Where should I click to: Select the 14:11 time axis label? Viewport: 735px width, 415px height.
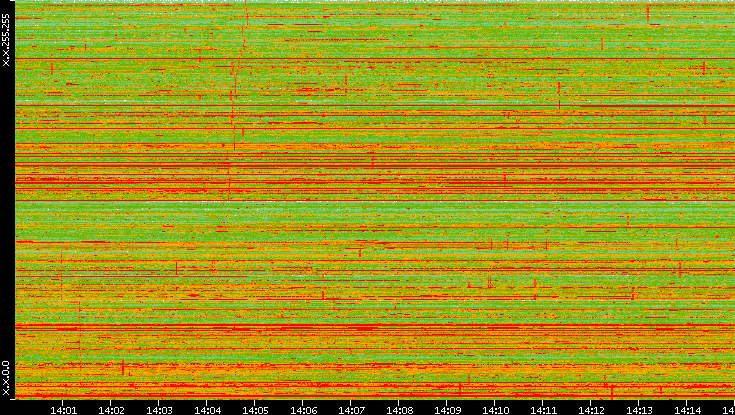543,410
